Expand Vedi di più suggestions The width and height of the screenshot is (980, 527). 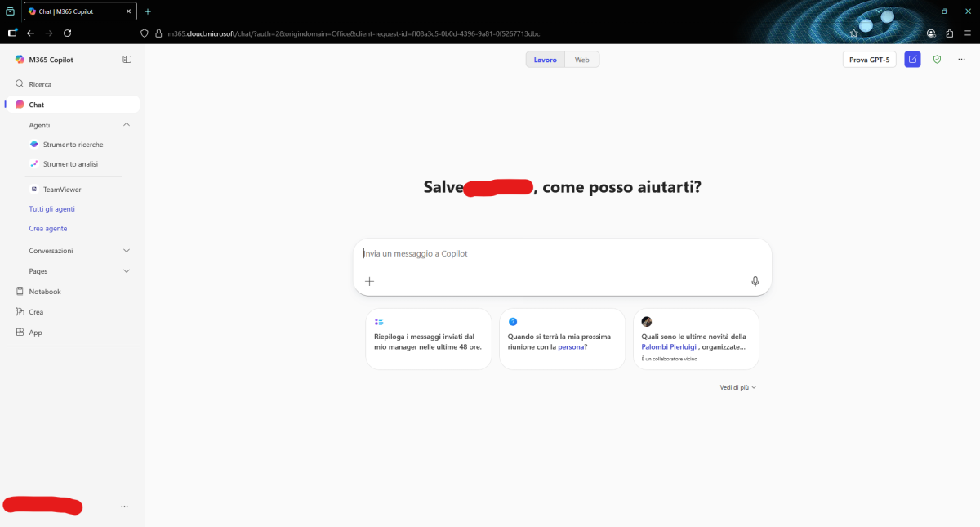coord(737,387)
